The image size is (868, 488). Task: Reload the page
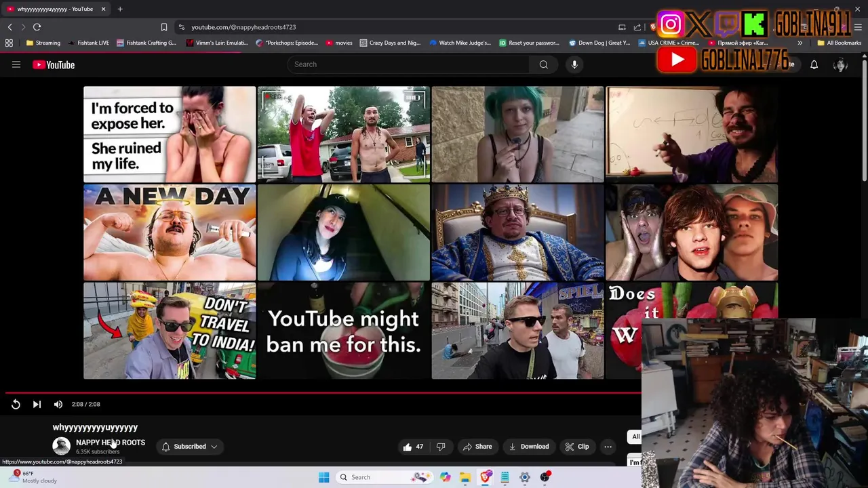pyautogui.click(x=37, y=27)
